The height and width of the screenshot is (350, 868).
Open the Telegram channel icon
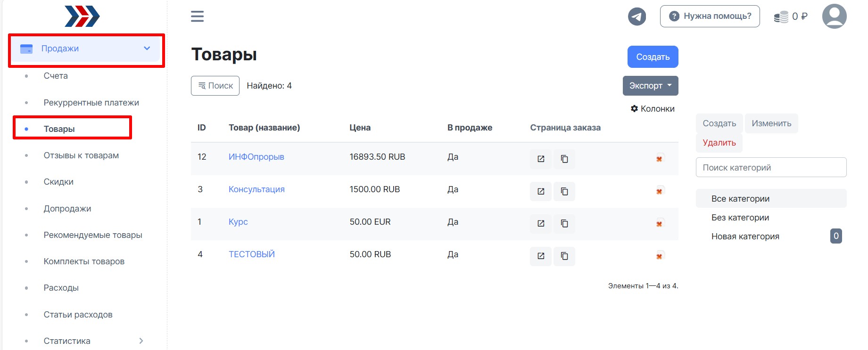[x=637, y=16]
